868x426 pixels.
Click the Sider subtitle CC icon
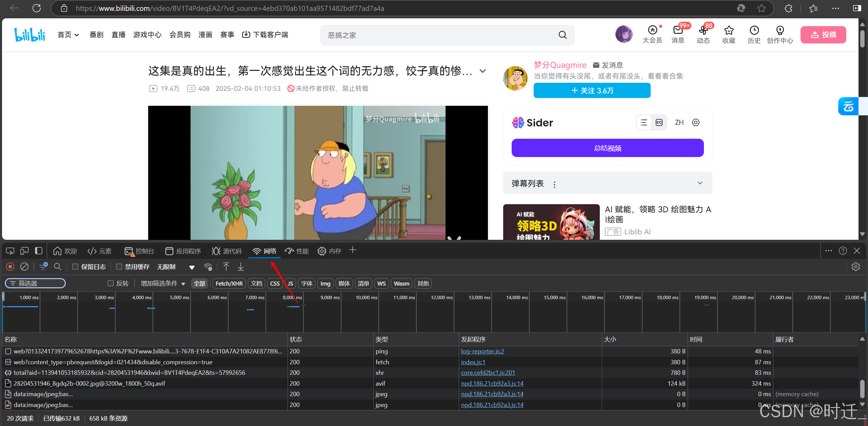pos(659,122)
